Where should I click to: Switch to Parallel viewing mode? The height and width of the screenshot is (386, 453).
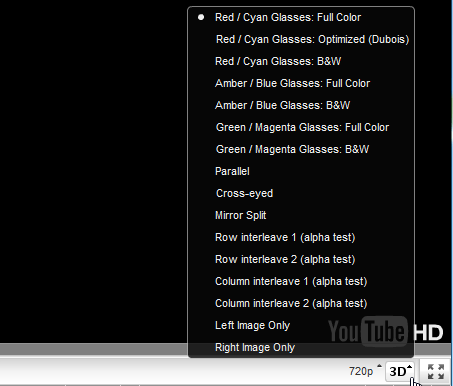tap(301, 171)
